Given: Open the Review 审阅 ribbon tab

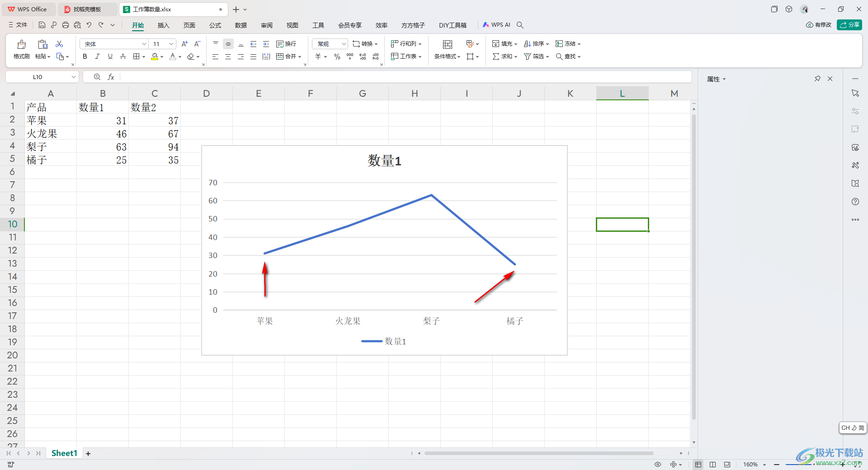Looking at the screenshot, I should tap(267, 25).
